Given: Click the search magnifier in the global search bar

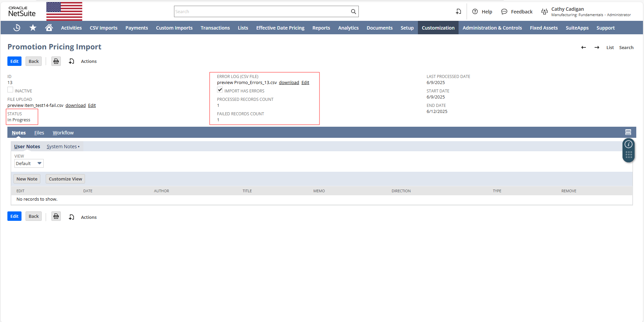Looking at the screenshot, I should pyautogui.click(x=353, y=11).
